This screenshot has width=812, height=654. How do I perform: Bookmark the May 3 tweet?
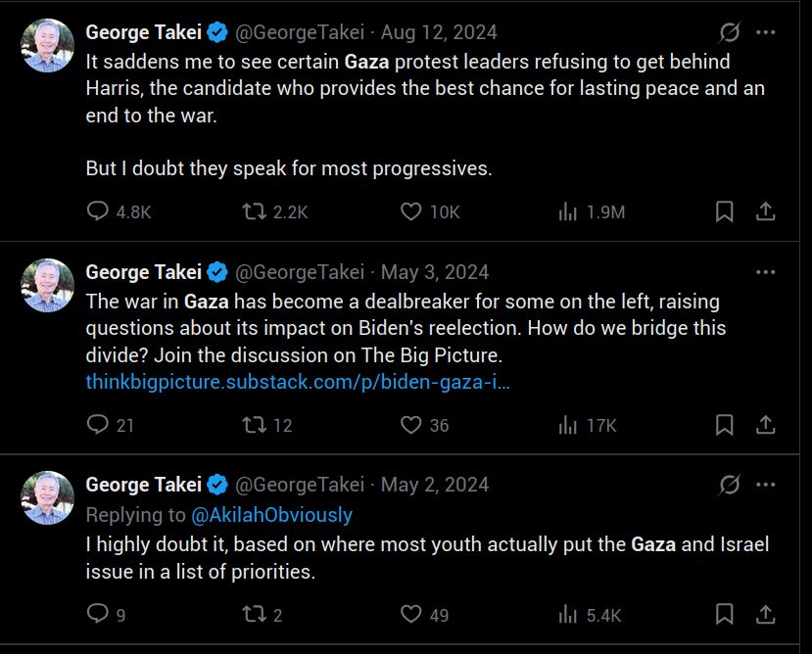(724, 424)
